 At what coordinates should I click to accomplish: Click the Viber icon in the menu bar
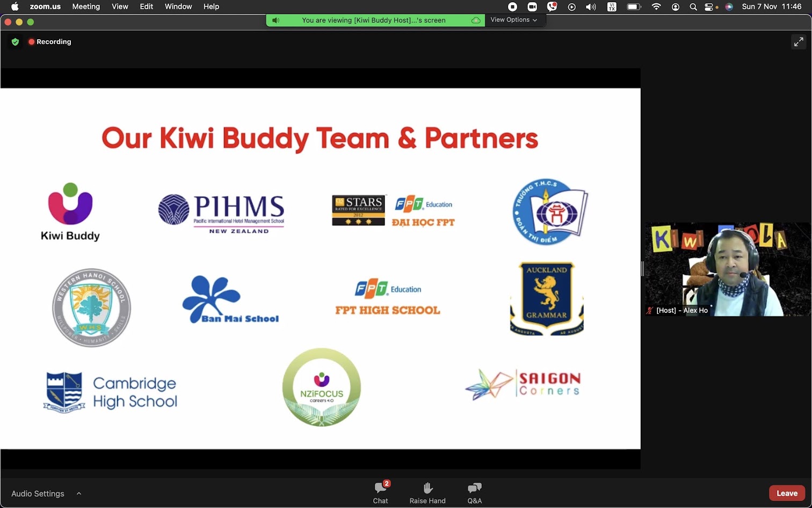coord(552,6)
